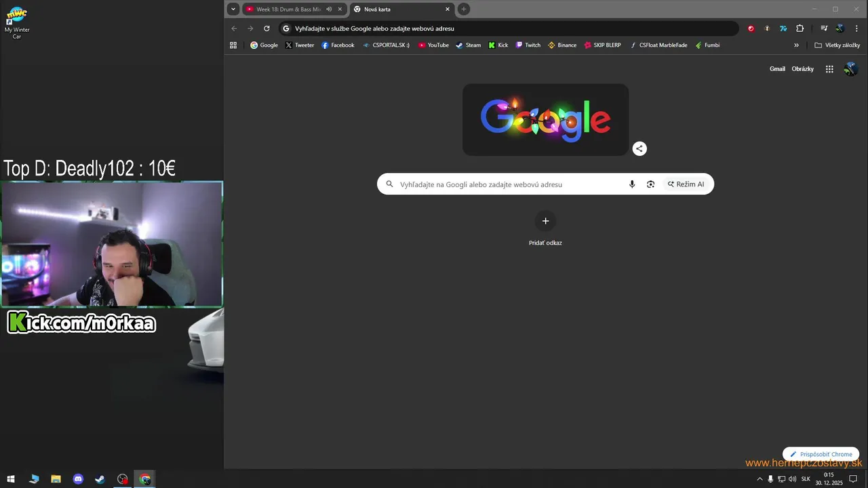Viewport: 868px width, 488px height.
Task: Open Prispôsobiť Chrome customization
Action: coord(821,454)
